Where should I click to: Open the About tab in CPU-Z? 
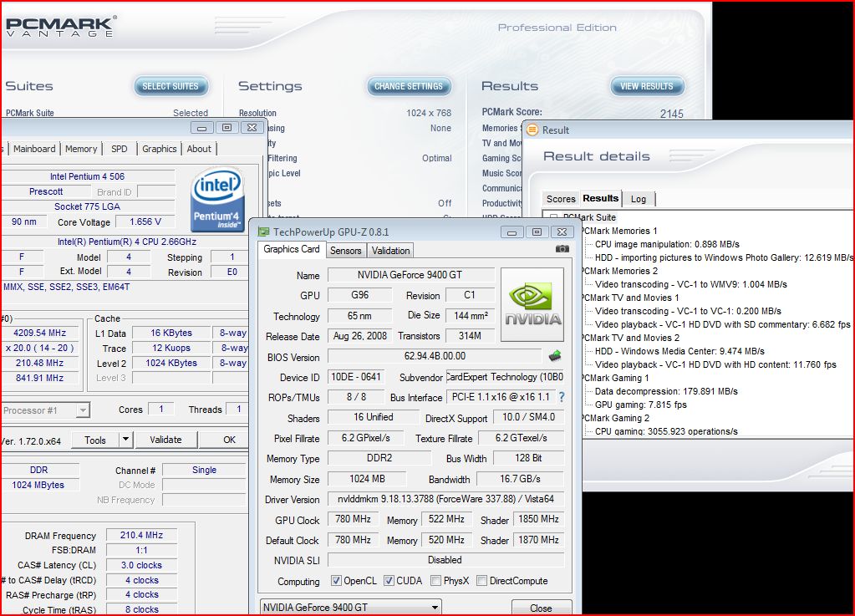(x=199, y=149)
